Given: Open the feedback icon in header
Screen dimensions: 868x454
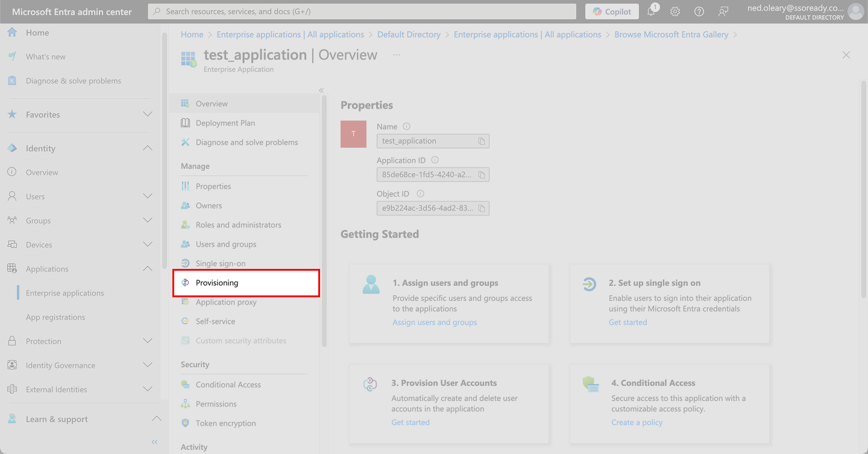Looking at the screenshot, I should (x=723, y=11).
